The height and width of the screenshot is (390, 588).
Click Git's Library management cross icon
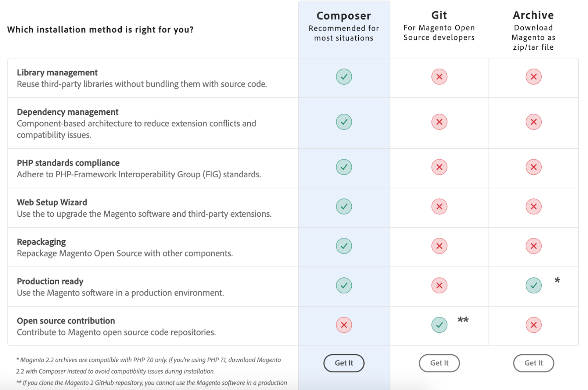click(x=439, y=77)
